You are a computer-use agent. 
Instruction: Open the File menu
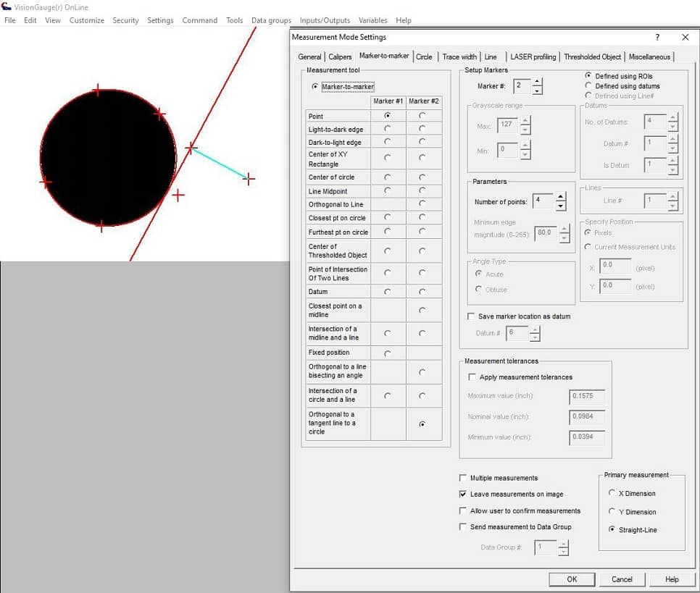10,20
